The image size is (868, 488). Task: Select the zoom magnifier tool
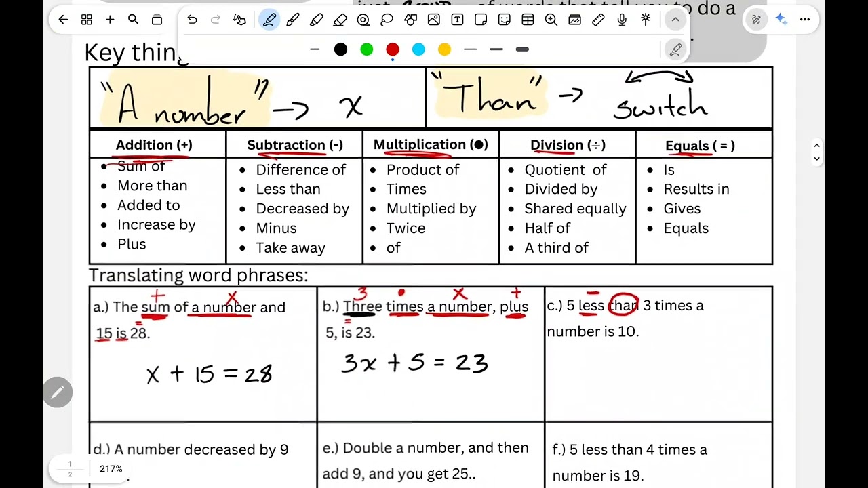[x=551, y=20]
